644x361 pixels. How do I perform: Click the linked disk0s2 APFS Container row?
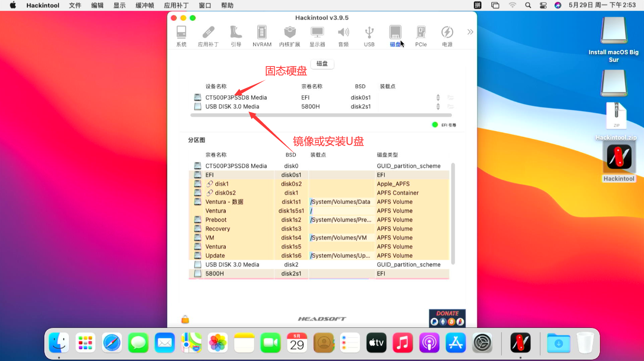[x=319, y=193]
